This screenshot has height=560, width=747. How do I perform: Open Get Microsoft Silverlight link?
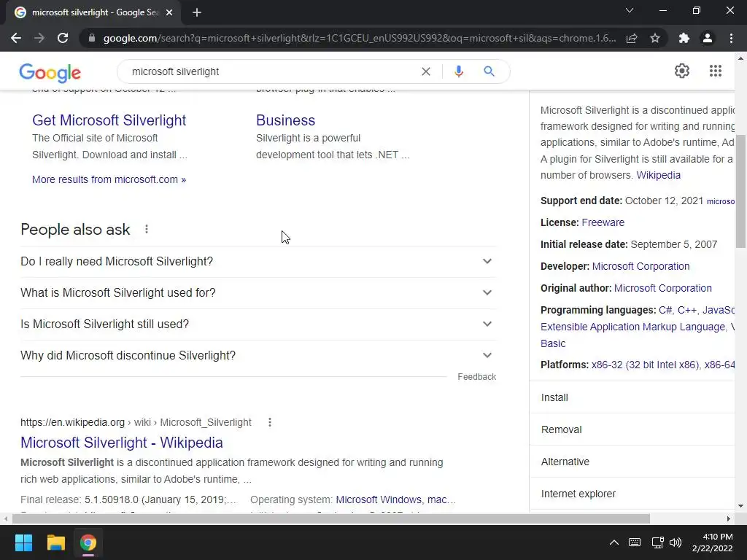click(x=109, y=120)
